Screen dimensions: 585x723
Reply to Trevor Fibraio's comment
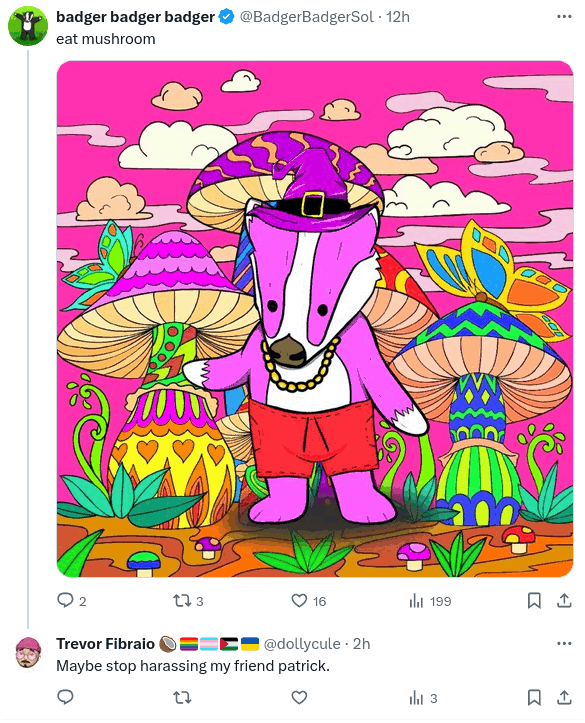pyautogui.click(x=65, y=697)
